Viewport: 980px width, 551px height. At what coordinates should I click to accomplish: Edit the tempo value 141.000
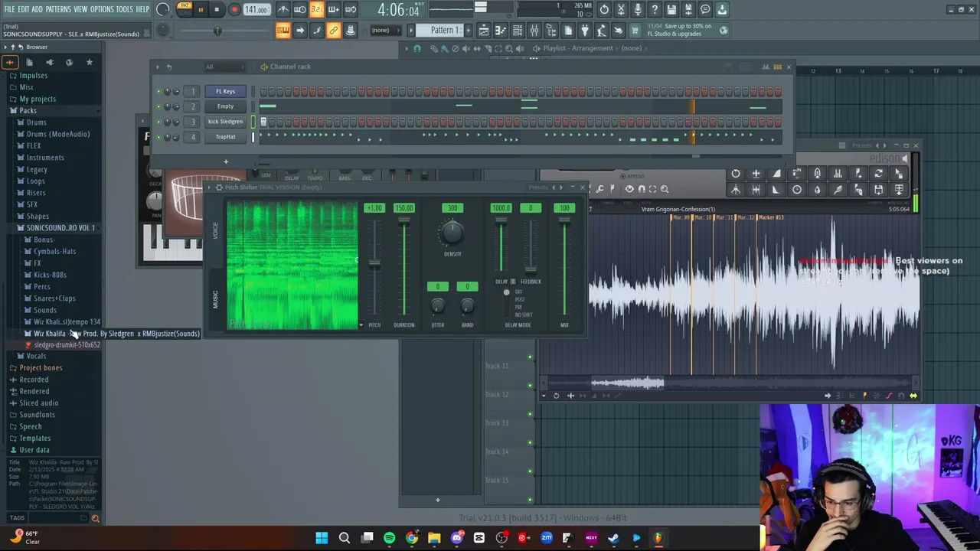[x=256, y=10]
